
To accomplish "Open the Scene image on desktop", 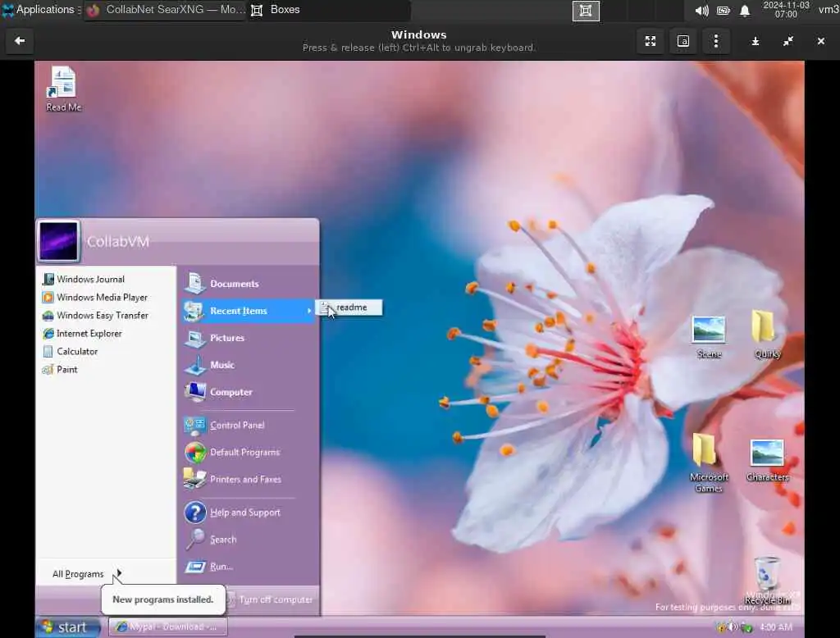I will coord(709,337).
